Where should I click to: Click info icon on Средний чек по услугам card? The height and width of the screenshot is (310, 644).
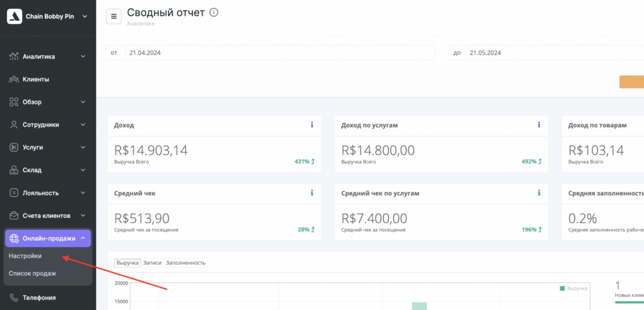[x=539, y=193]
